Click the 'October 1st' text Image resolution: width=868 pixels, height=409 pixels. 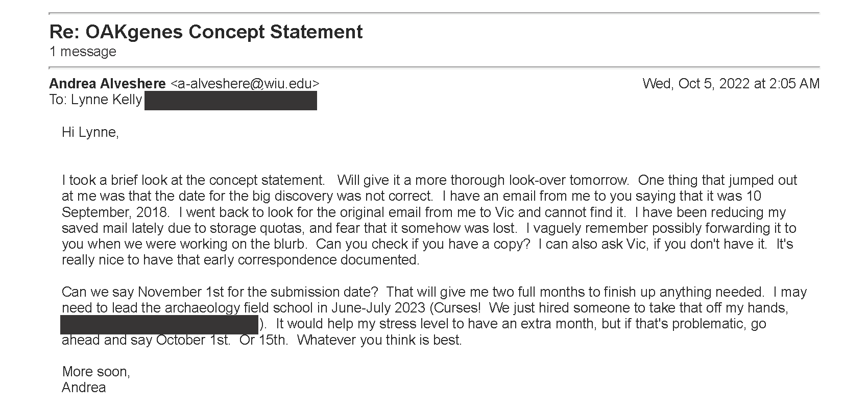coord(194,340)
